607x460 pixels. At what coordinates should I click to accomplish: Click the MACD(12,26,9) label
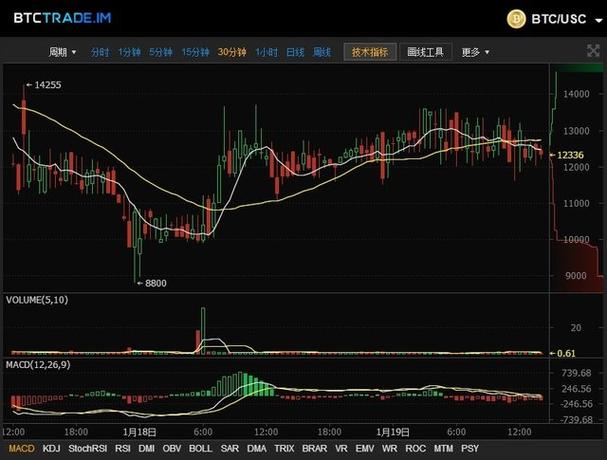tap(38, 364)
